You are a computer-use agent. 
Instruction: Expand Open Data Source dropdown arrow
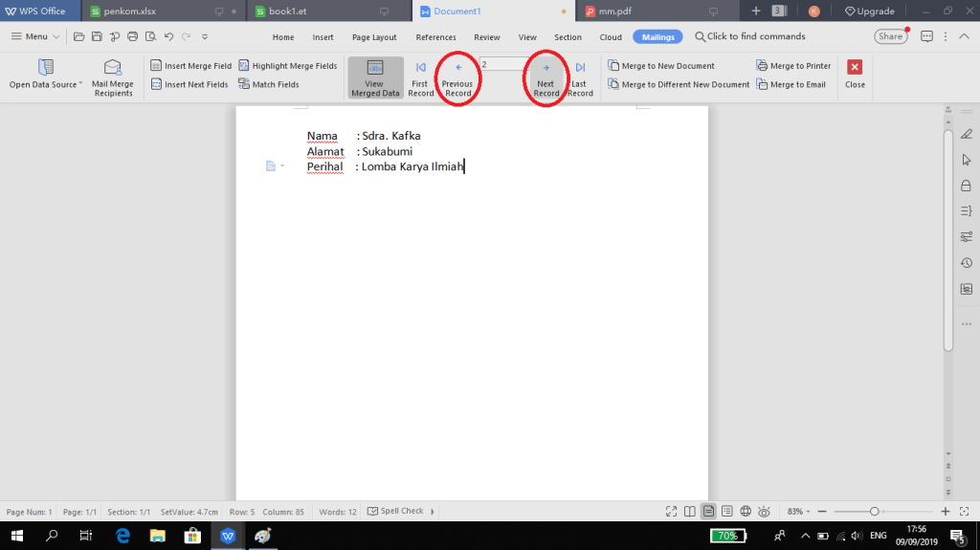point(81,84)
